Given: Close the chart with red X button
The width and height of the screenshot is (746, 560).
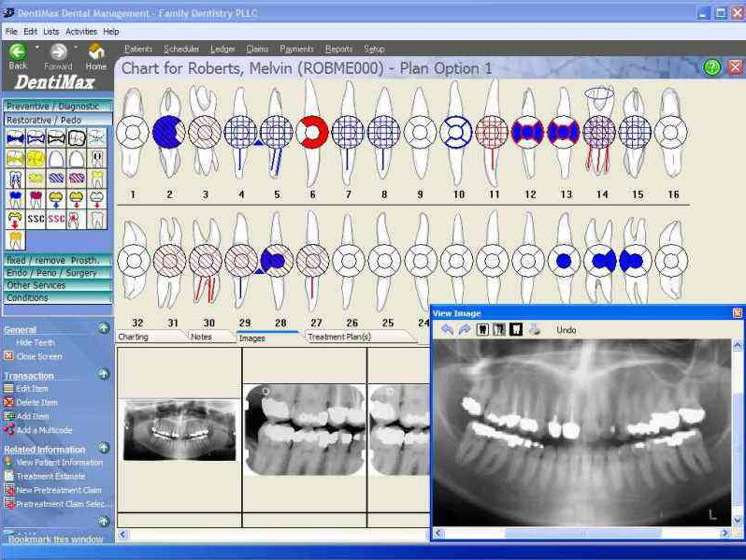Looking at the screenshot, I should point(736,67).
